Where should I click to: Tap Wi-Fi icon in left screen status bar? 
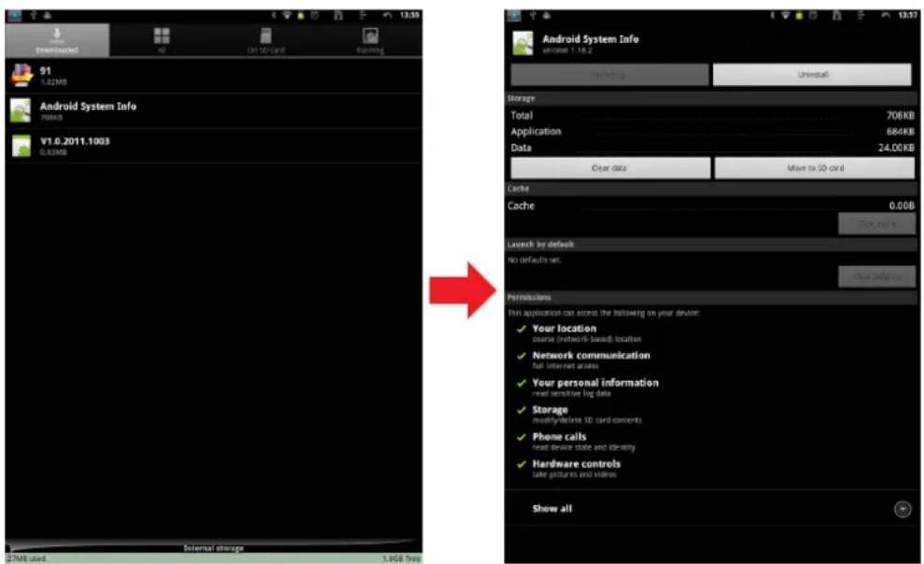click(287, 15)
